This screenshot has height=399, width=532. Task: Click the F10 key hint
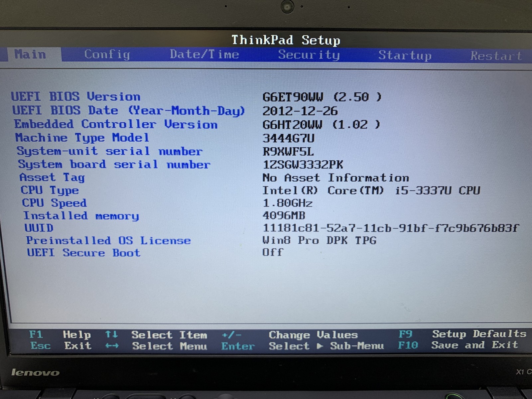pyautogui.click(x=408, y=345)
